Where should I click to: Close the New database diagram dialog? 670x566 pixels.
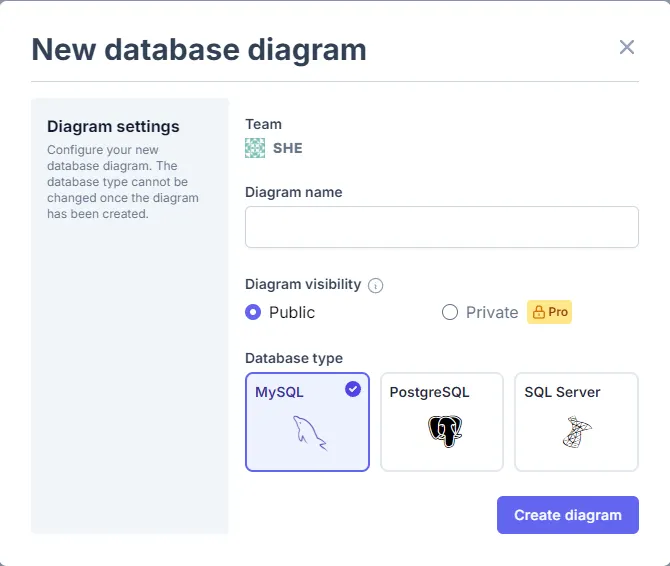(x=627, y=47)
